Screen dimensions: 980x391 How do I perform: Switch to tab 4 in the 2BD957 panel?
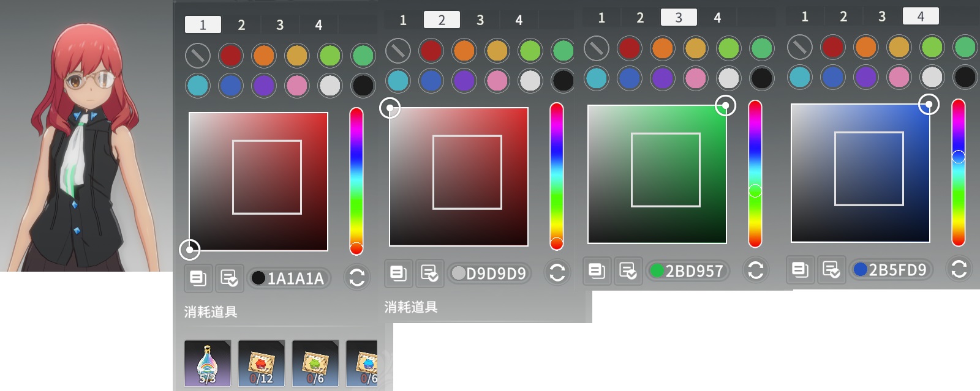coord(717,18)
